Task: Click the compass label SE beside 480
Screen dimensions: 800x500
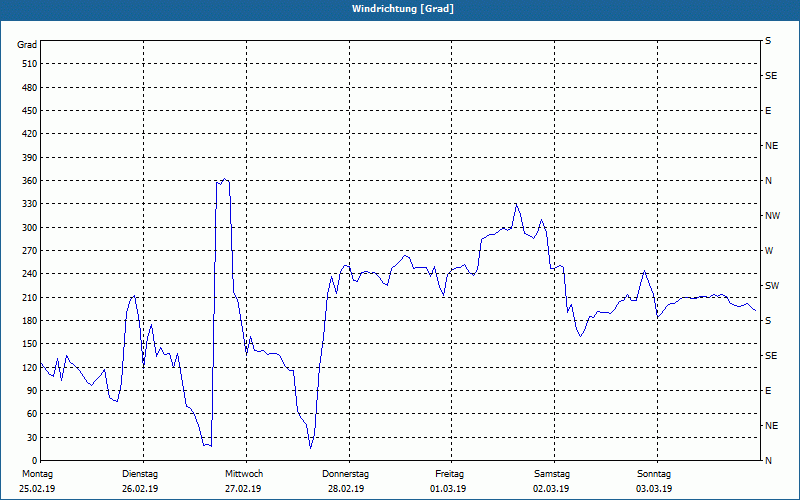Action: pos(771,76)
